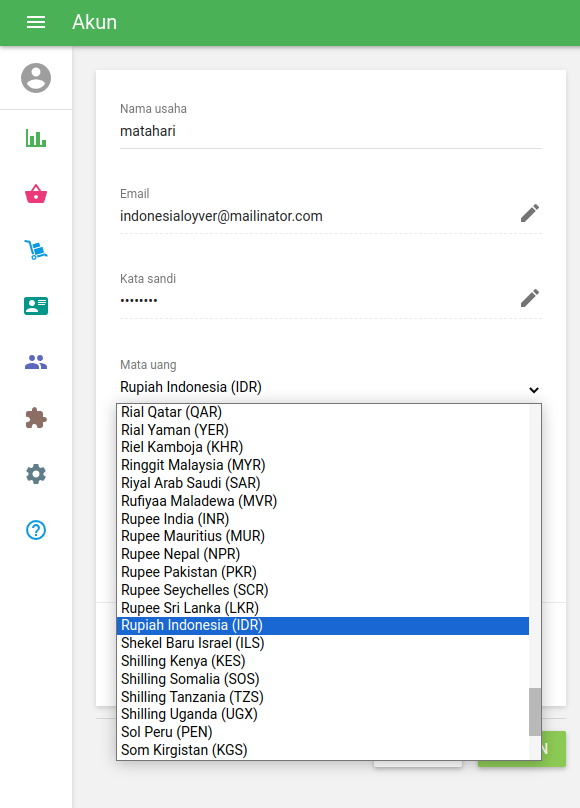580x808 pixels.
Task: Click the blue hand-truck supply icon
Action: click(35, 250)
